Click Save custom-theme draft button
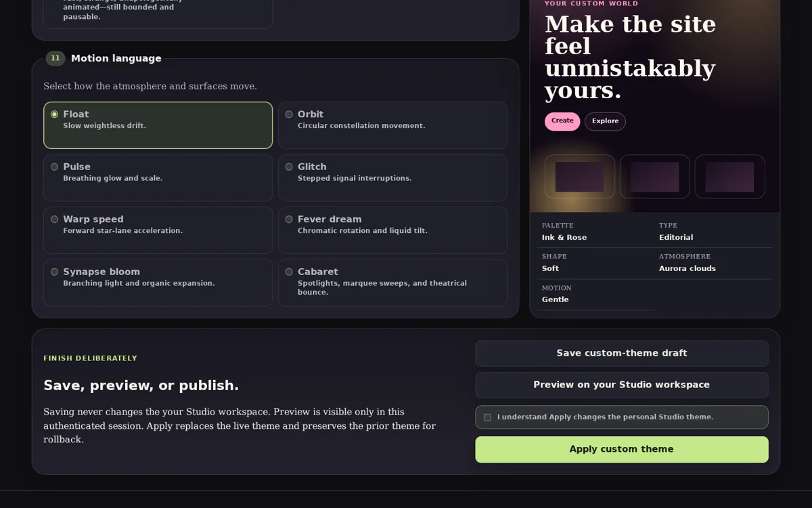 [x=622, y=354]
